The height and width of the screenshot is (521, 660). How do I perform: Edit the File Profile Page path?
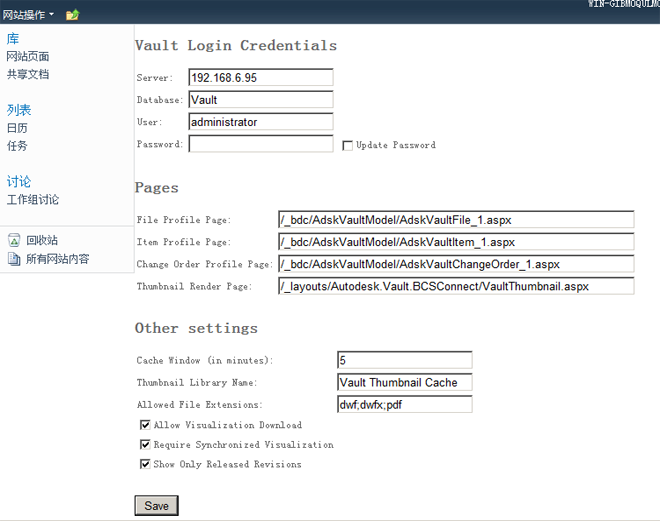[456, 220]
